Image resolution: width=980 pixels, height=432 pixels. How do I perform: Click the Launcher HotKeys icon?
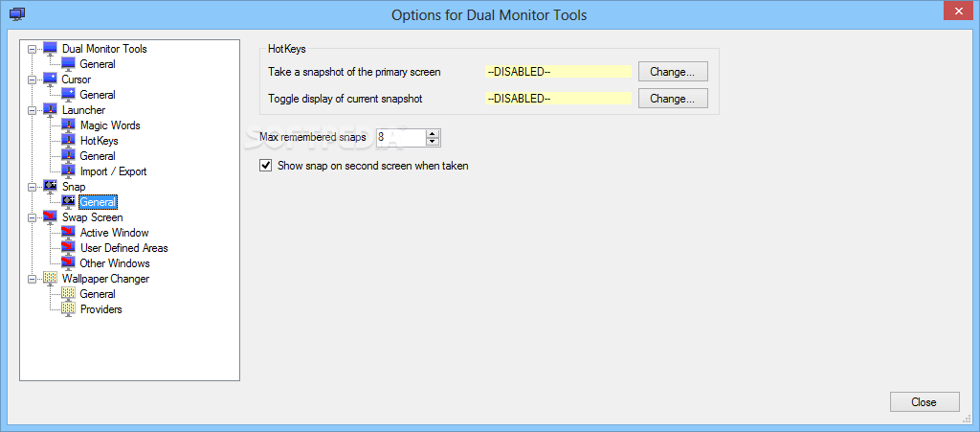(x=68, y=141)
